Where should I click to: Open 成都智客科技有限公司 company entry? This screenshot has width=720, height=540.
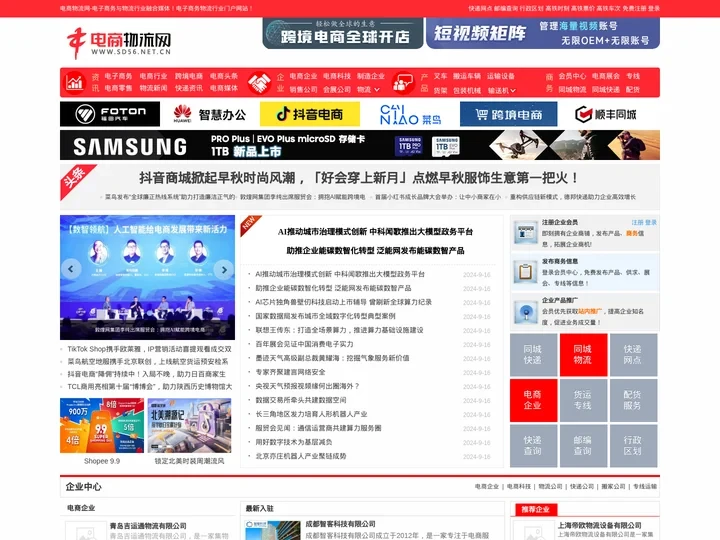(x=340, y=524)
